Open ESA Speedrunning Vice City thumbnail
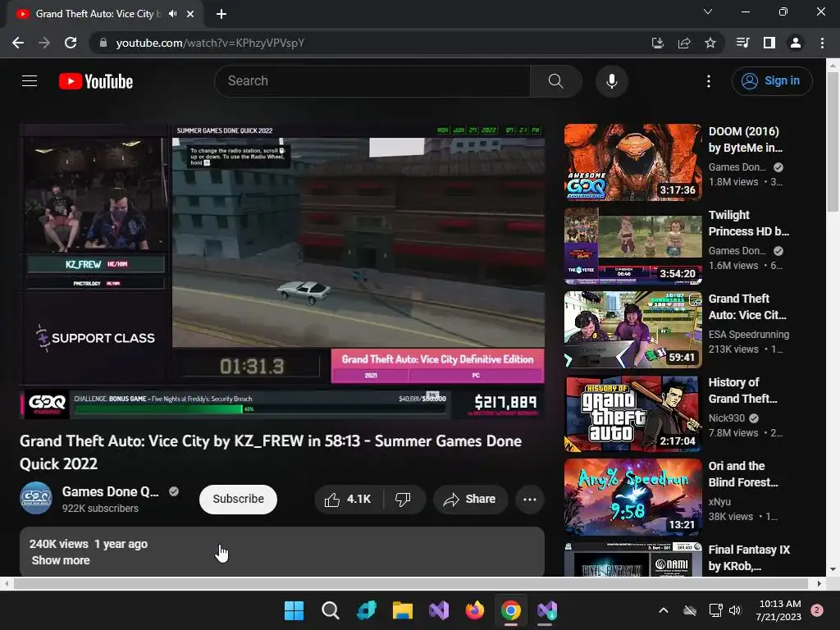840x630 pixels. pos(632,330)
